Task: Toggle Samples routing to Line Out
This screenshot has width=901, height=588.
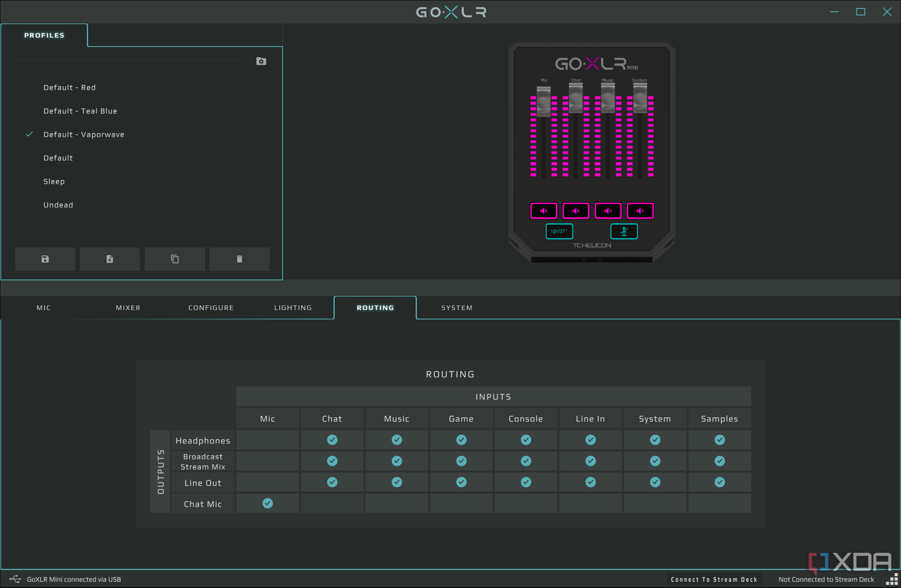Action: pos(720,482)
